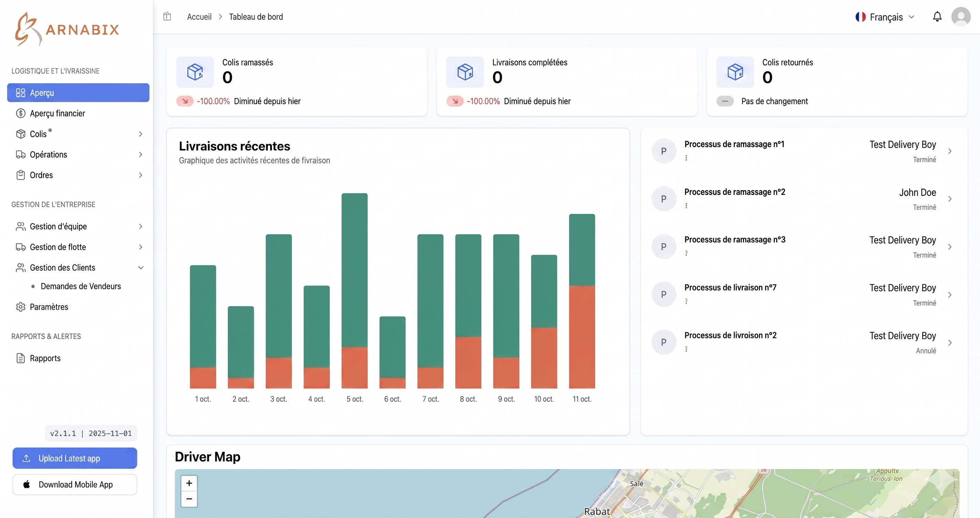980x518 pixels.
Task: Open the user profile avatar
Action: click(961, 17)
